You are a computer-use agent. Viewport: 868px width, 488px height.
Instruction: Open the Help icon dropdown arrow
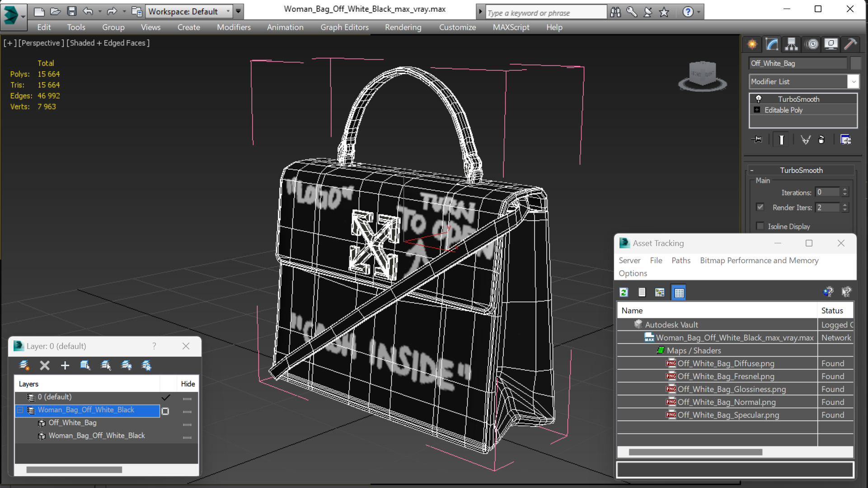(x=699, y=12)
